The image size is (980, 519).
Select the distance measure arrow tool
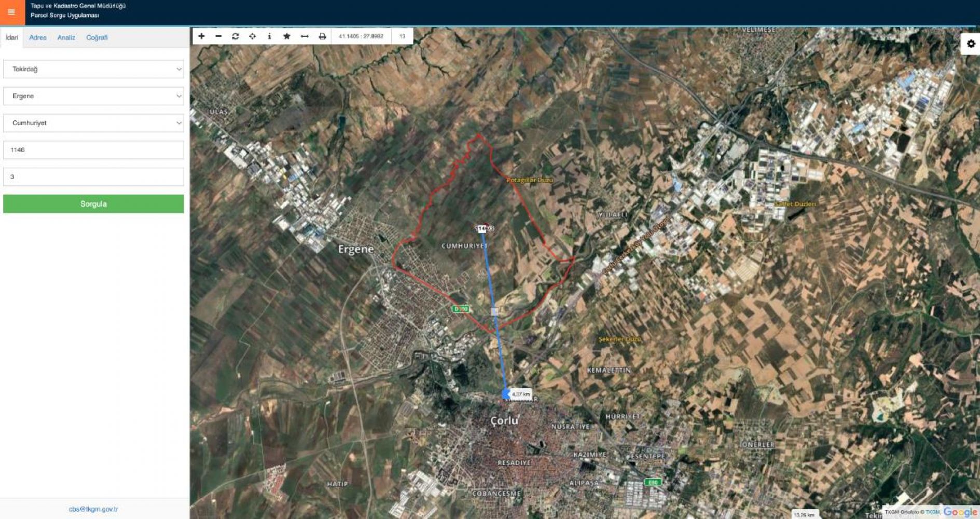click(305, 36)
